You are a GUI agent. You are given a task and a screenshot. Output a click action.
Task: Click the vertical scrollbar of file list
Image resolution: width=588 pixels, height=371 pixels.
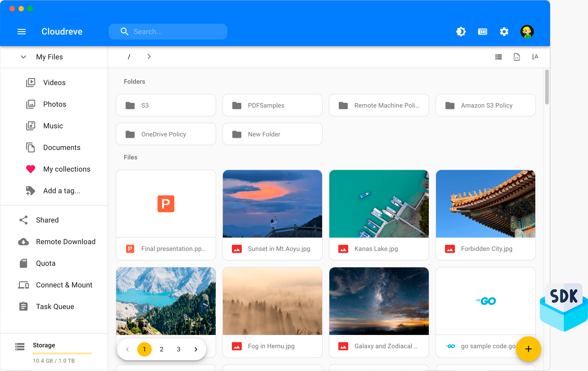547,87
